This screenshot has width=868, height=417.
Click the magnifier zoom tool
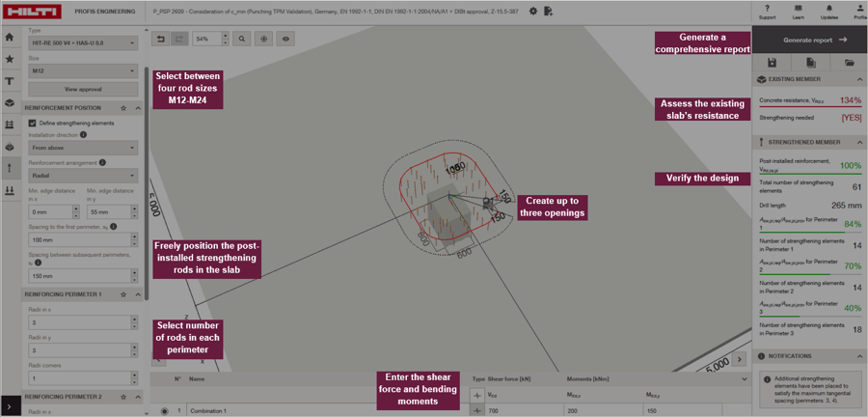242,40
